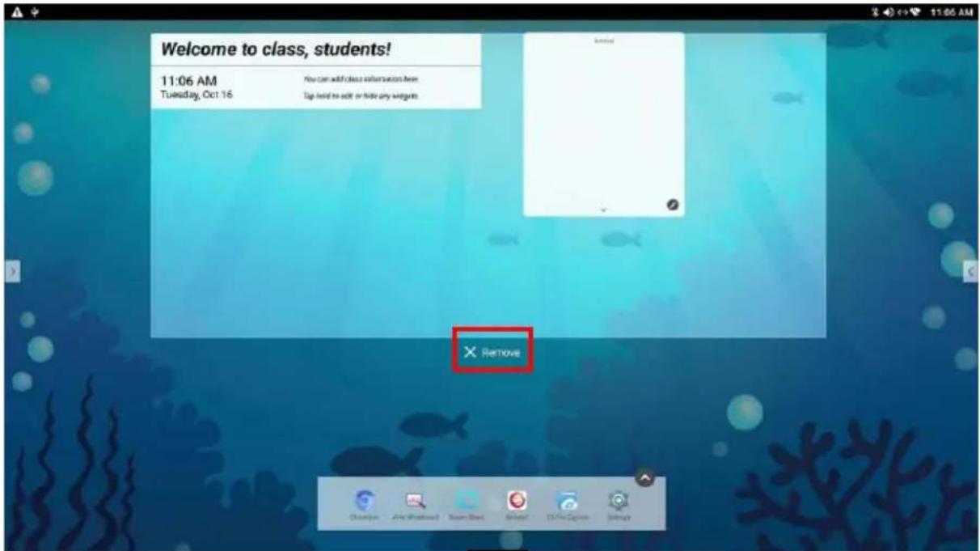The height and width of the screenshot is (551, 980).
Task: Click the status bar clock showing 11:06 AM
Action: coord(951,12)
